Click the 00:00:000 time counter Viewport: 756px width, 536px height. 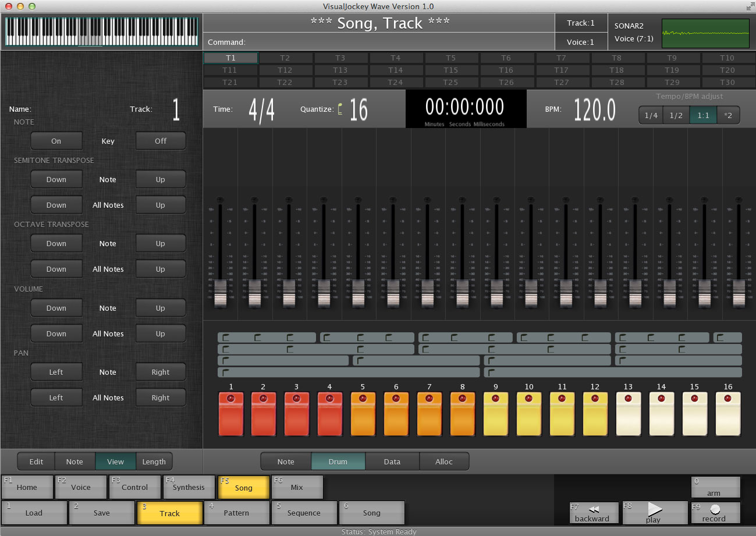[x=465, y=107]
